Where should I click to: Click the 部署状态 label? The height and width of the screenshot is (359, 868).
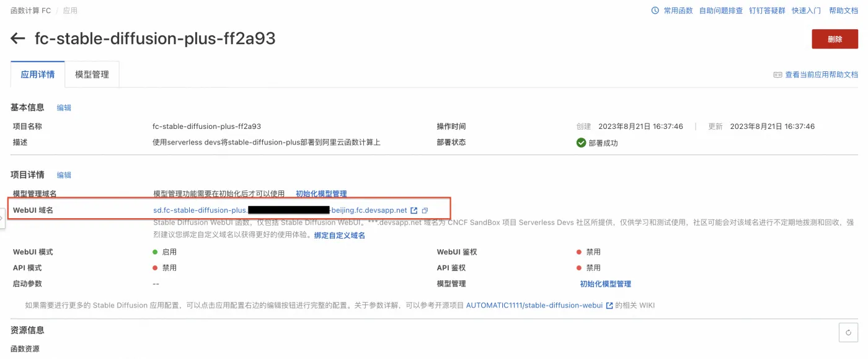click(451, 143)
